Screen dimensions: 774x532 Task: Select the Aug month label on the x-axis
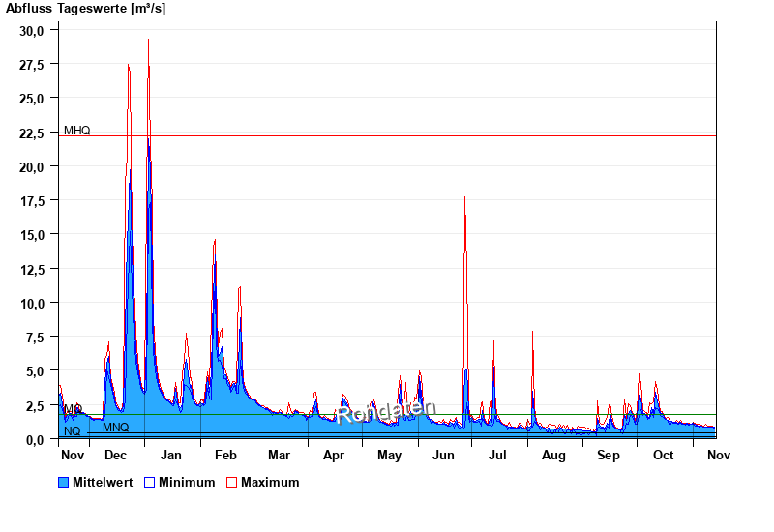(x=553, y=455)
